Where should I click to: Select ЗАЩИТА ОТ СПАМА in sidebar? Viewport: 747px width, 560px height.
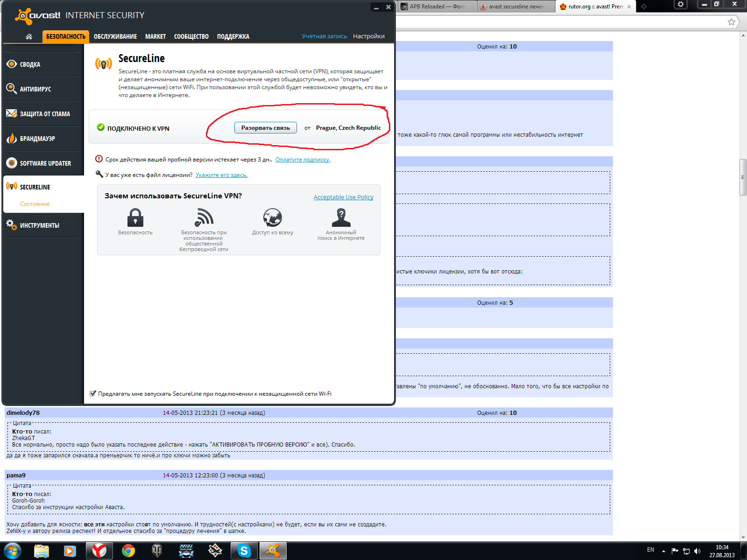point(43,113)
